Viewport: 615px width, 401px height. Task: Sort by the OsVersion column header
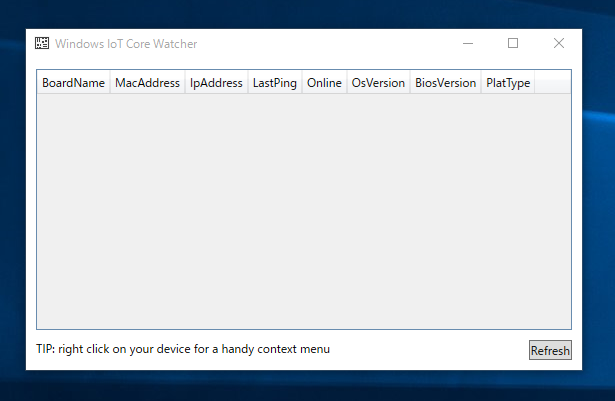click(378, 83)
